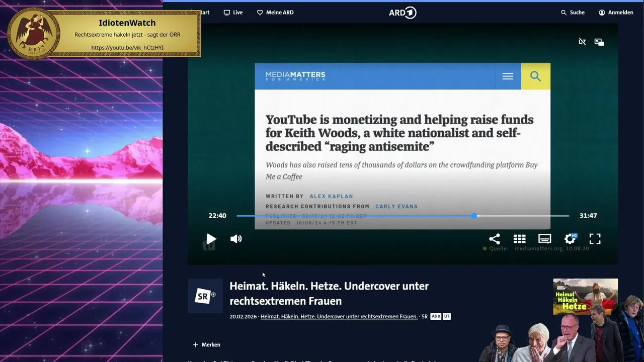Click Merken to bookmark the video
Viewport: 644px width, 362px height.
(206, 344)
